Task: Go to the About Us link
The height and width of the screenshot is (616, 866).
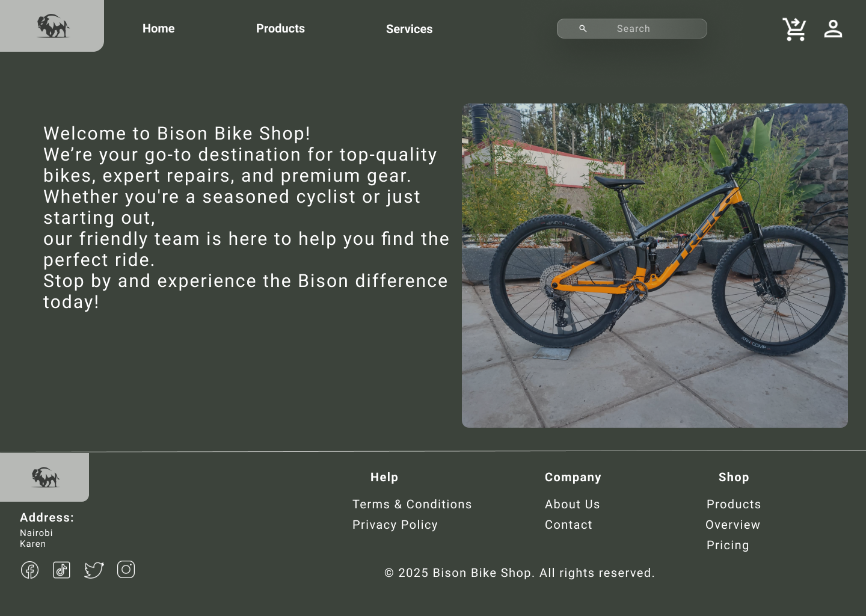Action: point(573,504)
